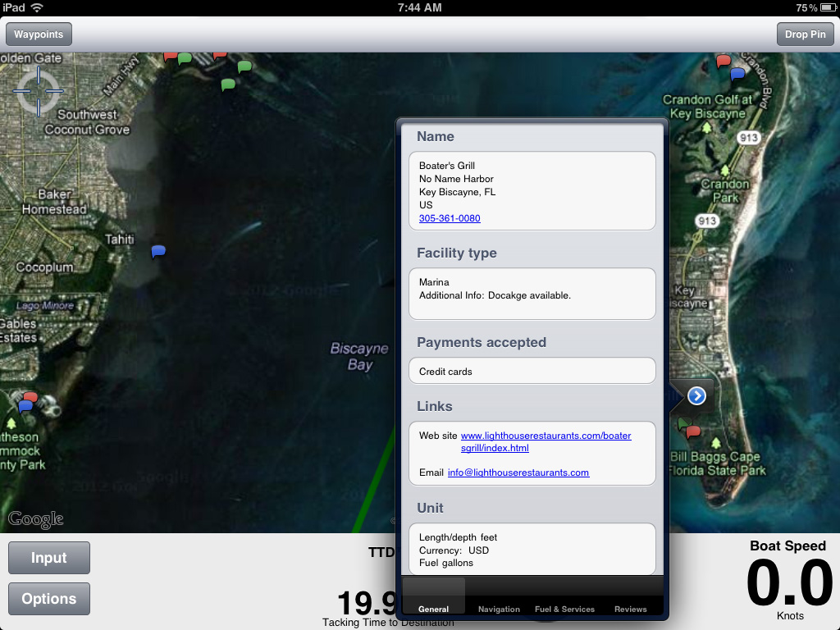Call phone number 305-361-0080
This screenshot has width=840, height=630.
pos(450,218)
